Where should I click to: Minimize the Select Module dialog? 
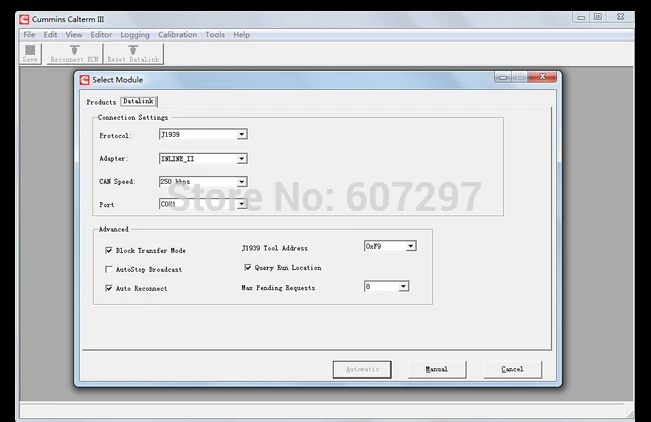point(503,77)
